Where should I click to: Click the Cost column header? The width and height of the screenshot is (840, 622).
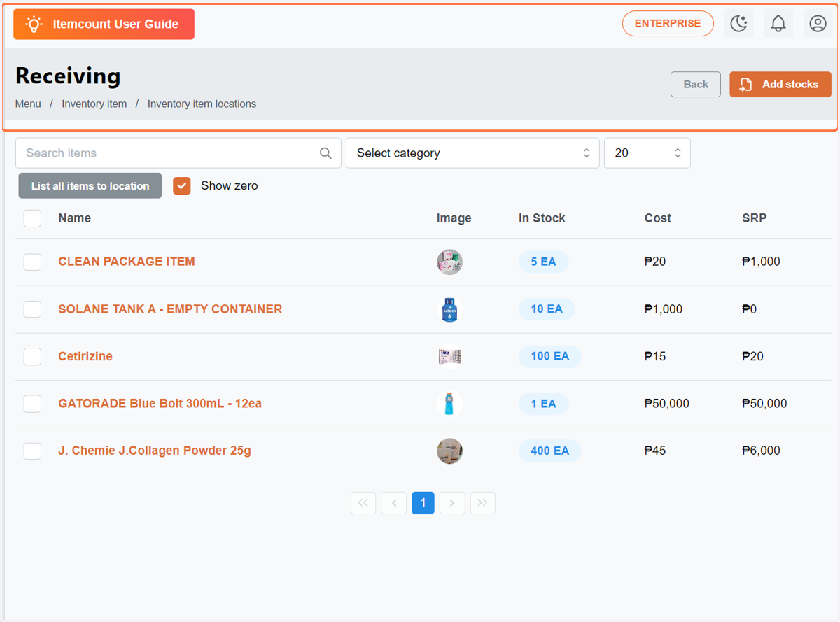(x=658, y=218)
